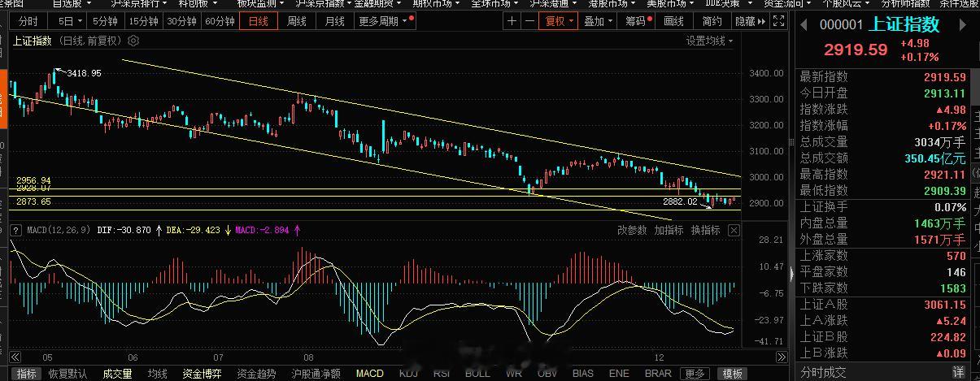The height and width of the screenshot is (381, 980).
Task: Open chart settings gear beside 上证指数 title
Action: [133, 40]
